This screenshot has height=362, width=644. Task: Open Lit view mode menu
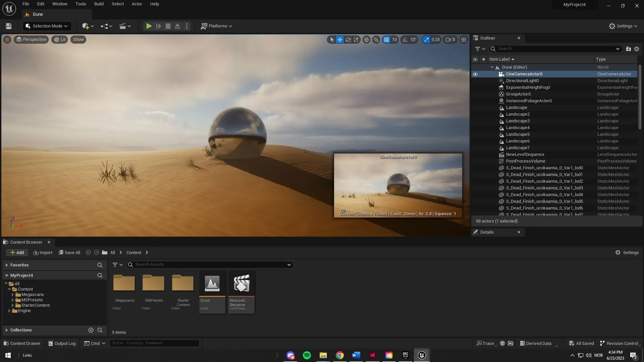click(x=60, y=40)
